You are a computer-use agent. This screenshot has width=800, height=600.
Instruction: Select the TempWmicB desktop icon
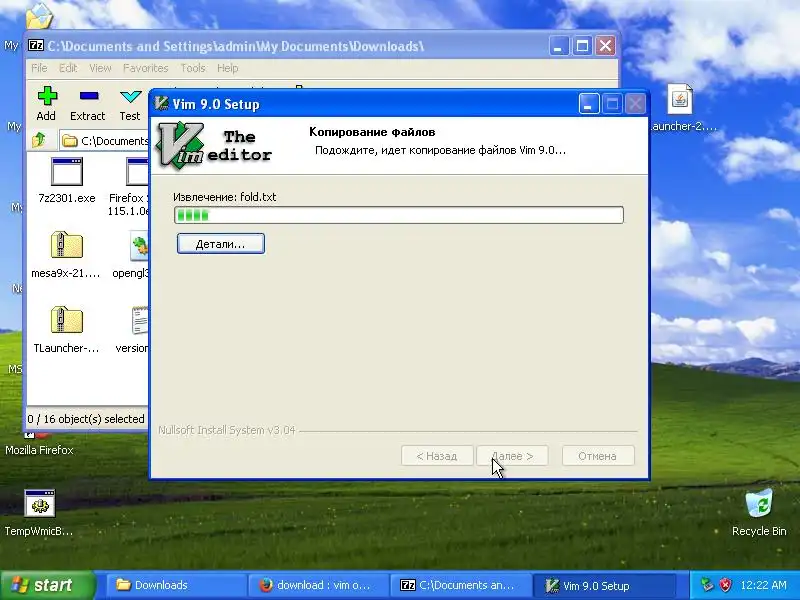pos(40,503)
